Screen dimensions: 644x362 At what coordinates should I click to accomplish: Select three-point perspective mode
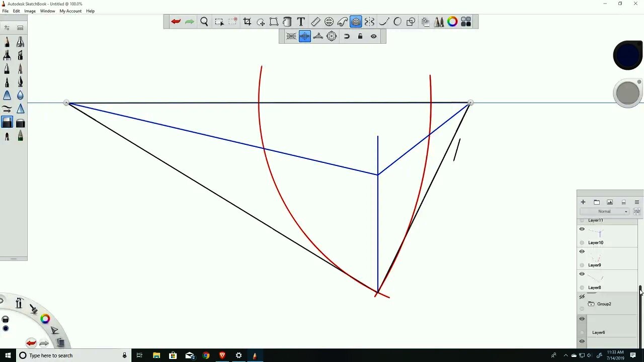coord(318,36)
